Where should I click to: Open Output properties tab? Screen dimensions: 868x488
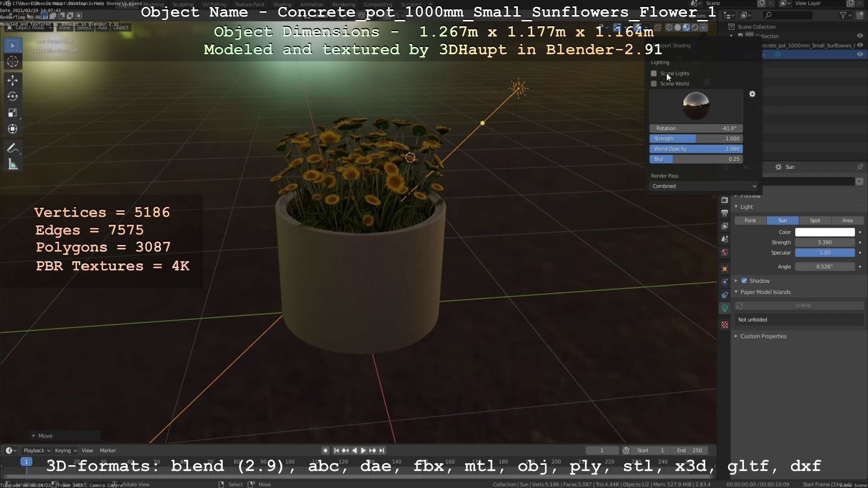724,213
